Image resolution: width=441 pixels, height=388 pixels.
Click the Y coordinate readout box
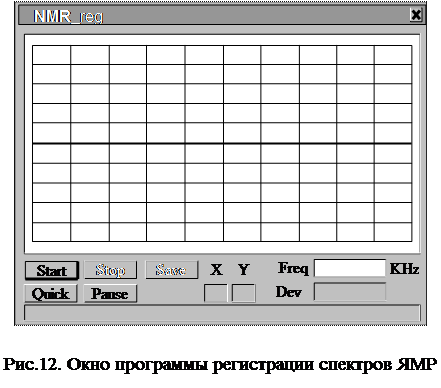coord(244,293)
